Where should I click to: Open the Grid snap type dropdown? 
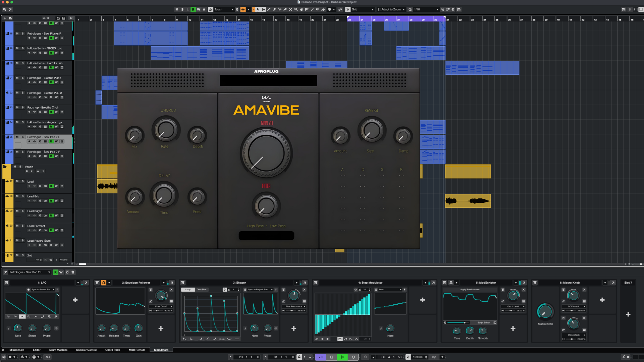pos(363,9)
